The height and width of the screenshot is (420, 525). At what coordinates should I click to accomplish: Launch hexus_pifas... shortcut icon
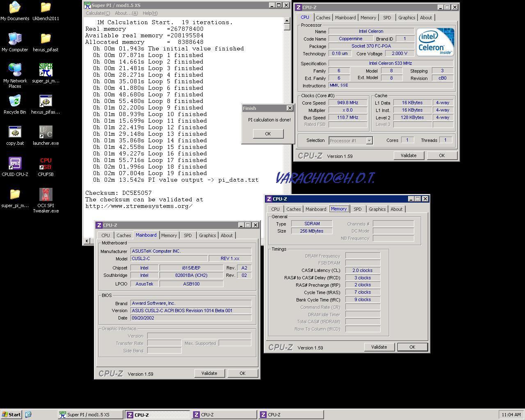[x=46, y=105]
